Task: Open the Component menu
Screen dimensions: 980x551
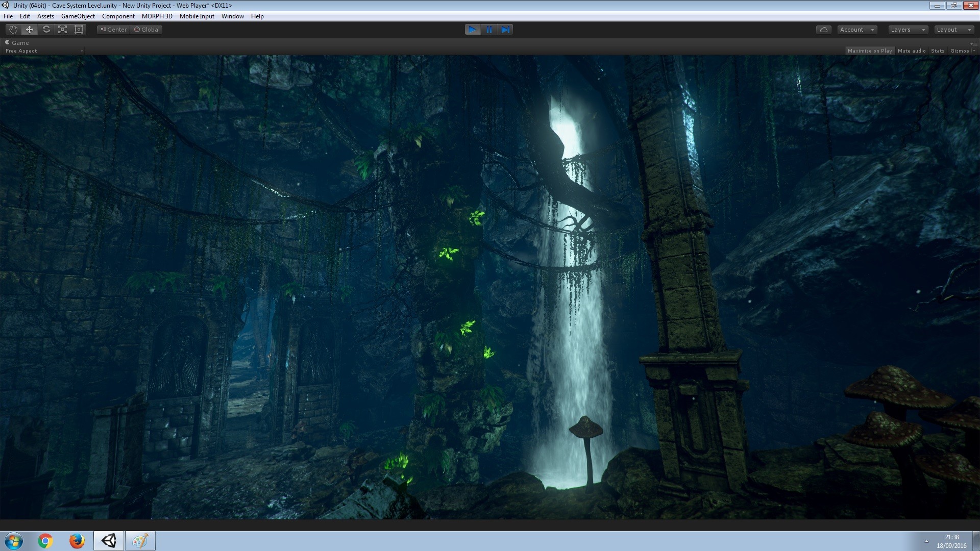Action: pos(118,16)
